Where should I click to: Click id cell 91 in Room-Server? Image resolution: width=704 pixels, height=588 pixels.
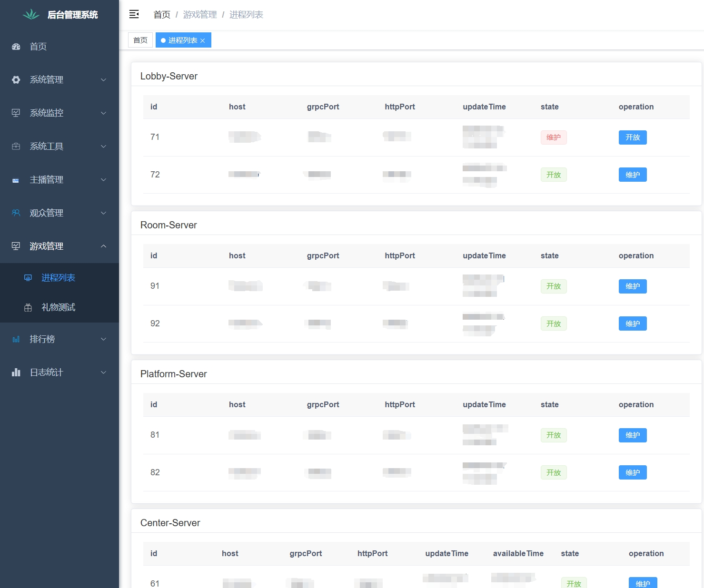coord(155,286)
